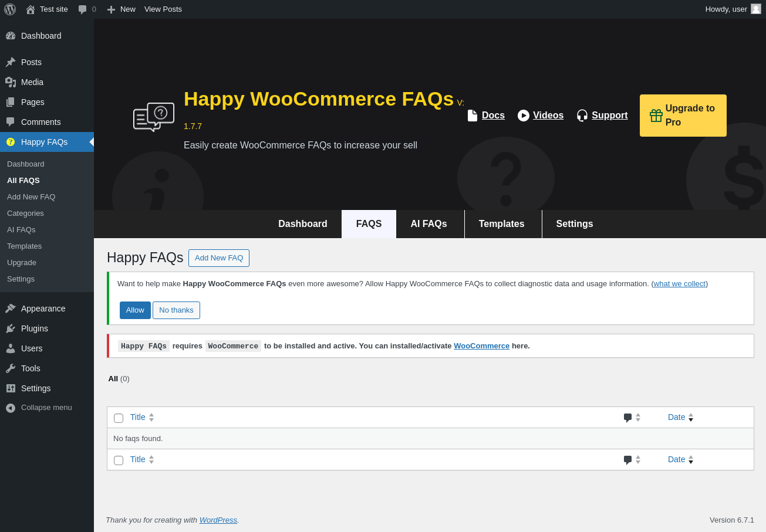The image size is (766, 532).
Task: Click Howdy, user account text
Action: tap(726, 9)
